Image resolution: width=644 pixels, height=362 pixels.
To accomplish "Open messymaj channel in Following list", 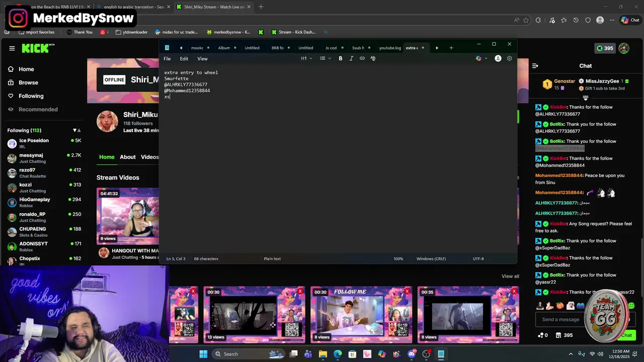I will coord(44,158).
